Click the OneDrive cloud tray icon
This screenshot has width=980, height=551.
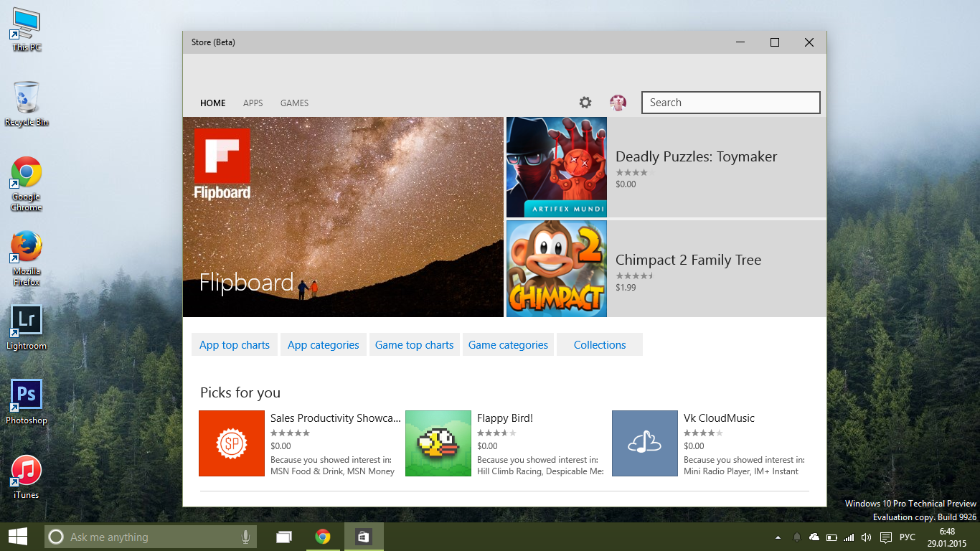[814, 537]
